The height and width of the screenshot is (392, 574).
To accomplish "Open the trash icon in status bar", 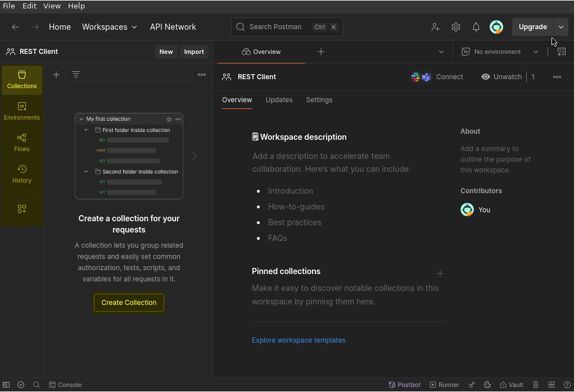I will tap(536, 385).
